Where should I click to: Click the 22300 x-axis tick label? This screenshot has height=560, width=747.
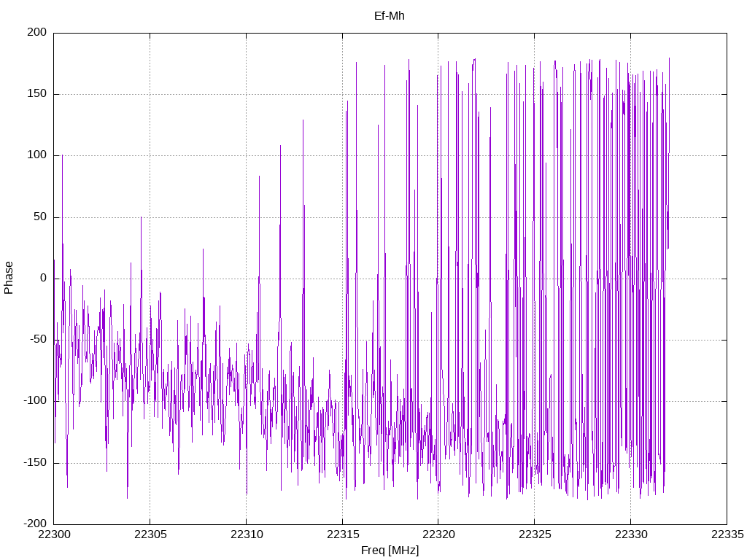[54, 534]
